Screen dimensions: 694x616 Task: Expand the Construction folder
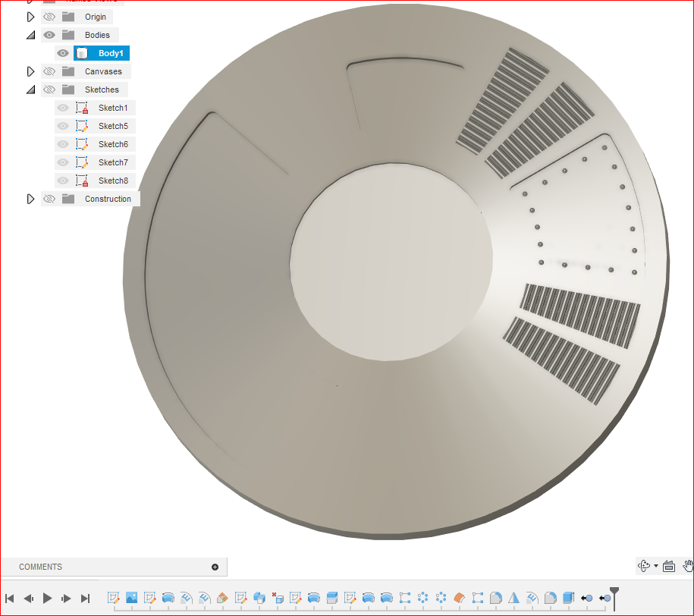[30, 198]
